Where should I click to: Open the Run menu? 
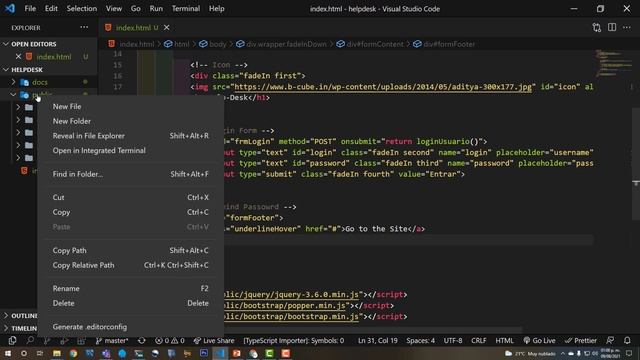point(156,8)
